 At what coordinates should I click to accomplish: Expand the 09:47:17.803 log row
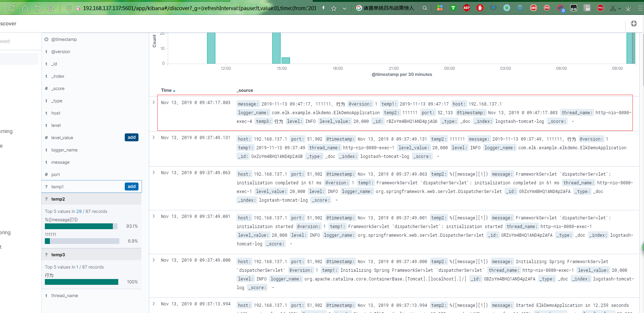tap(154, 103)
